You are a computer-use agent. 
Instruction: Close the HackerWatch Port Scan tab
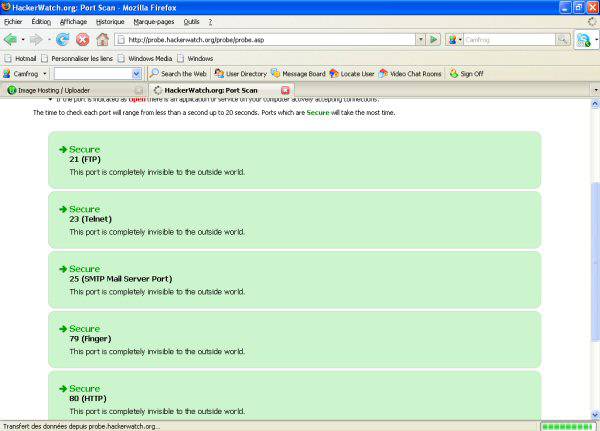285,90
